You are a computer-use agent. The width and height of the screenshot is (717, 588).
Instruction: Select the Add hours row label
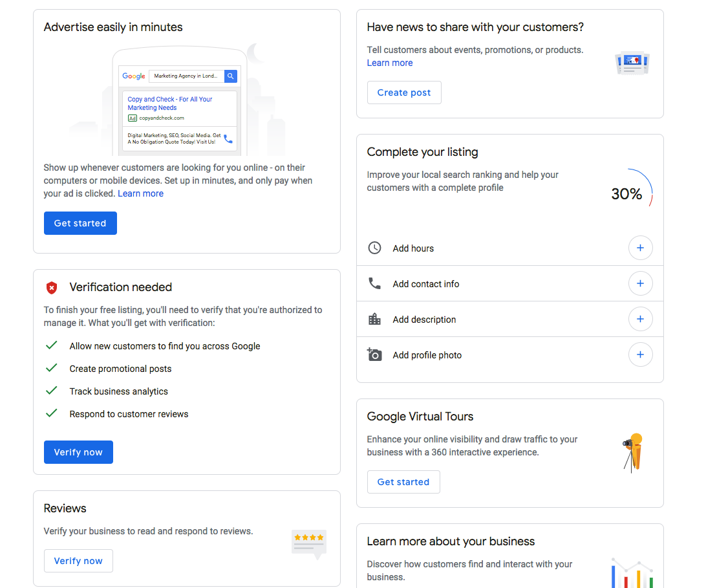pyautogui.click(x=413, y=248)
